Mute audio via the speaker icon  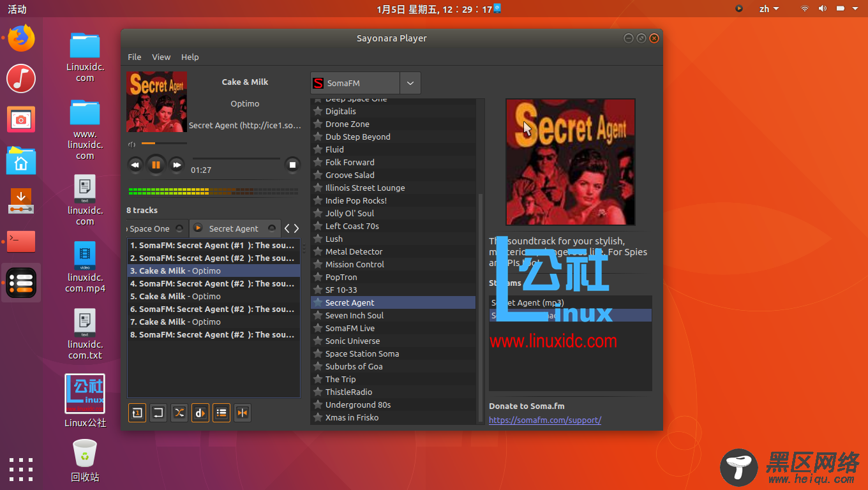click(132, 144)
